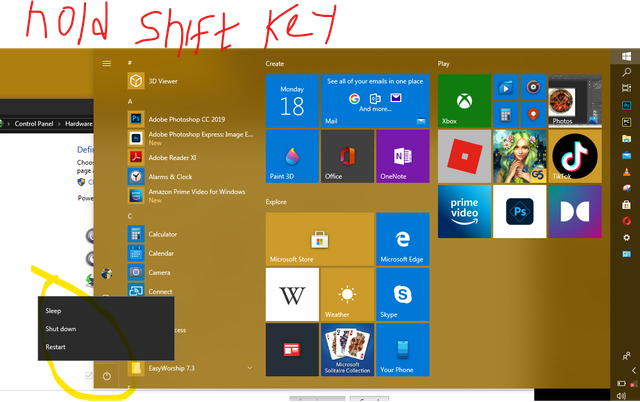
Task: Open the red news tile
Action: [x=292, y=350]
